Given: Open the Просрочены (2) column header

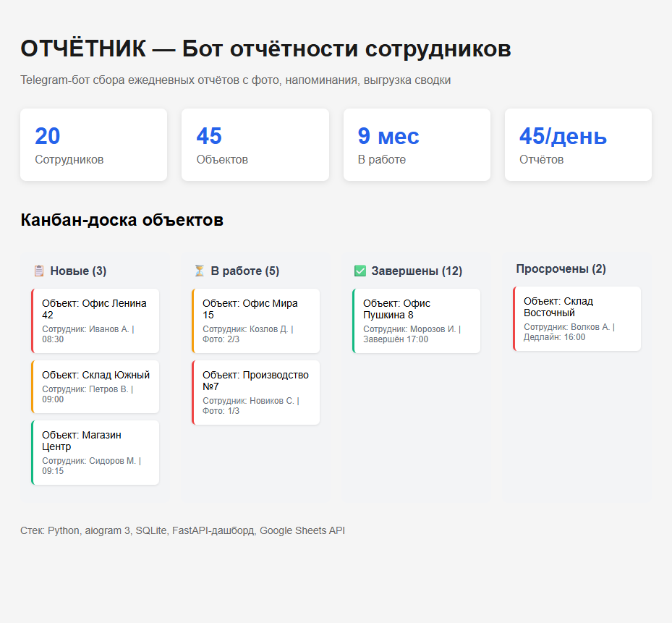Looking at the screenshot, I should pyautogui.click(x=561, y=269).
